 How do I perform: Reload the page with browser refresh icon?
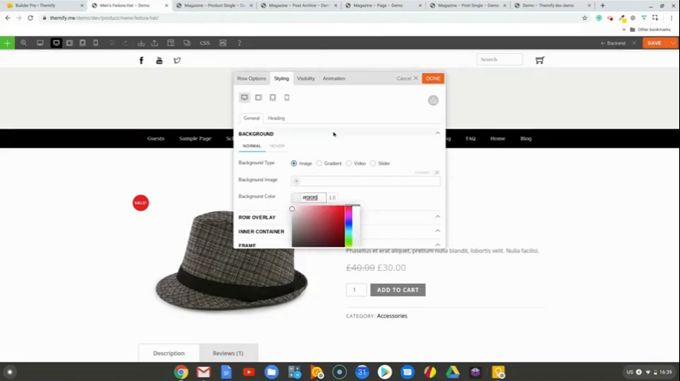(30, 18)
